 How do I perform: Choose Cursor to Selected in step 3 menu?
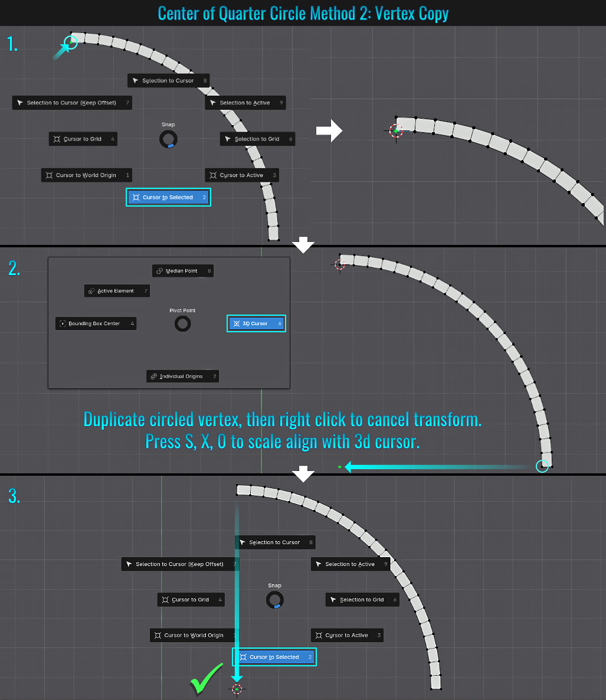[x=274, y=657]
